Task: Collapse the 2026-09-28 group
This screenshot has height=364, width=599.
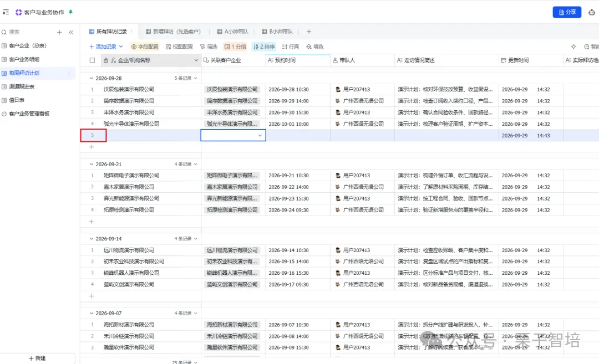Action: [x=92, y=78]
